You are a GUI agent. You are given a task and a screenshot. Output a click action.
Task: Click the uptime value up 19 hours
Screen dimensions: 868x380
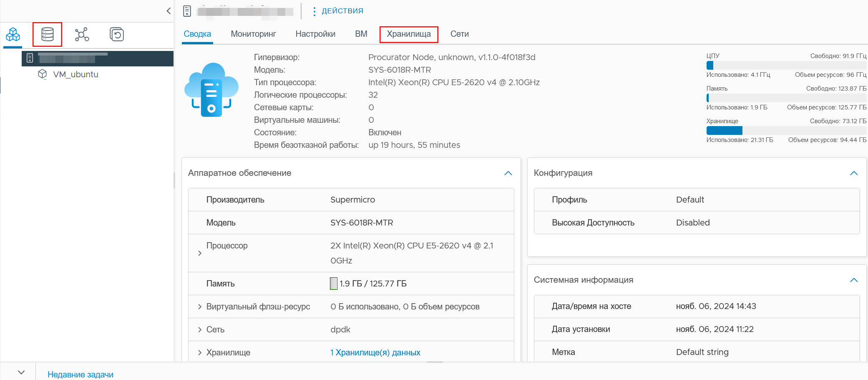pos(414,145)
